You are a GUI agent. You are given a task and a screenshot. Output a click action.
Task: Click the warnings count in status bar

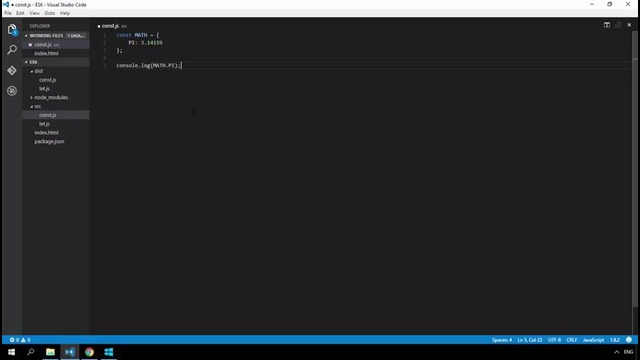pos(26,340)
